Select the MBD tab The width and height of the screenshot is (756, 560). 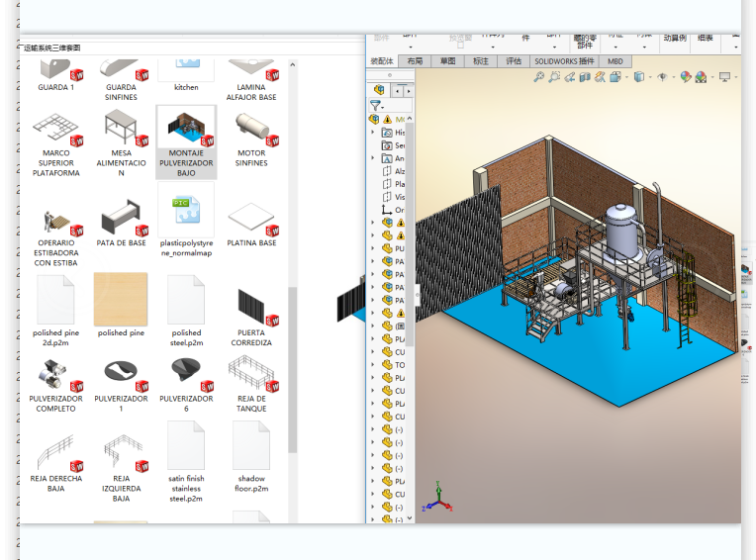(x=615, y=61)
